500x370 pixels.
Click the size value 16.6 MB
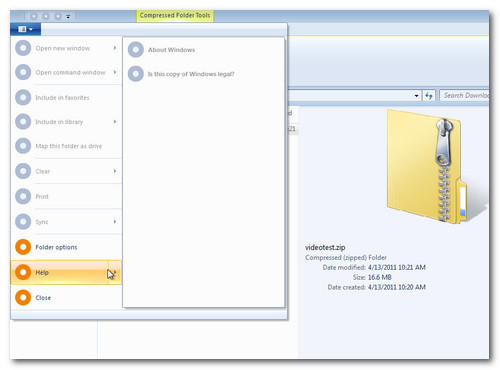point(380,277)
